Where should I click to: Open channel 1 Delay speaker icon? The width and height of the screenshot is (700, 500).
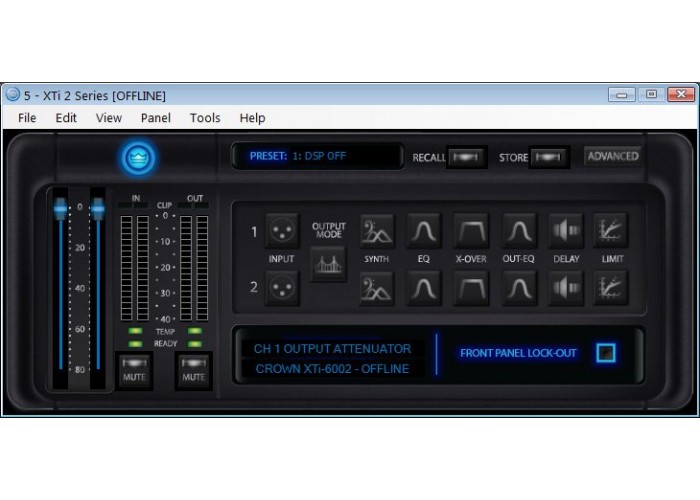pos(565,231)
